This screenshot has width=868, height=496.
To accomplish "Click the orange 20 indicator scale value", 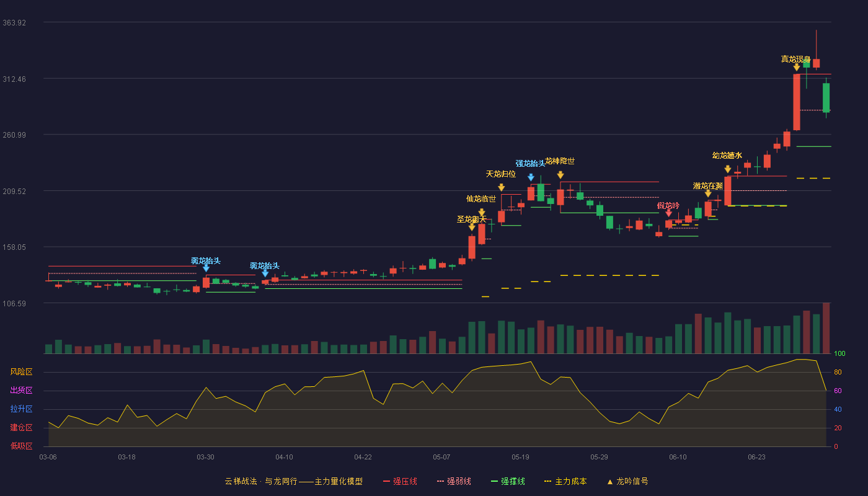I will pyautogui.click(x=838, y=428).
